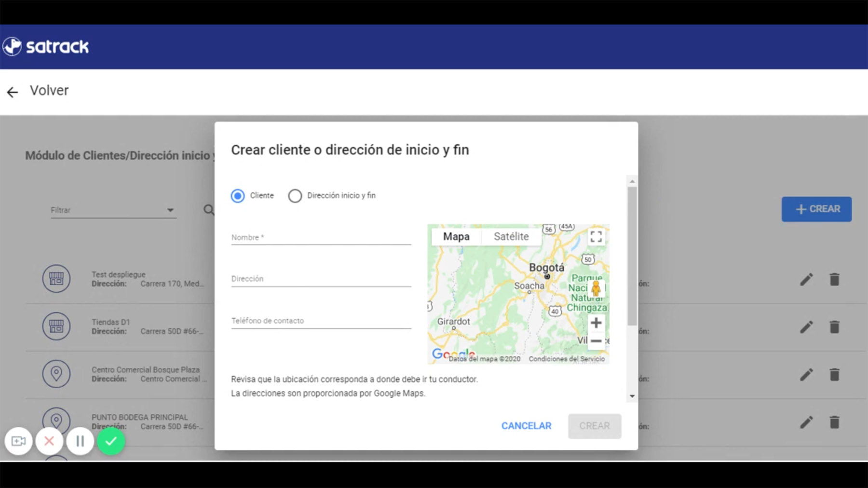Click 'PUNTO BODEGA PRINCIPAL' name
868x488 pixels.
click(x=140, y=418)
